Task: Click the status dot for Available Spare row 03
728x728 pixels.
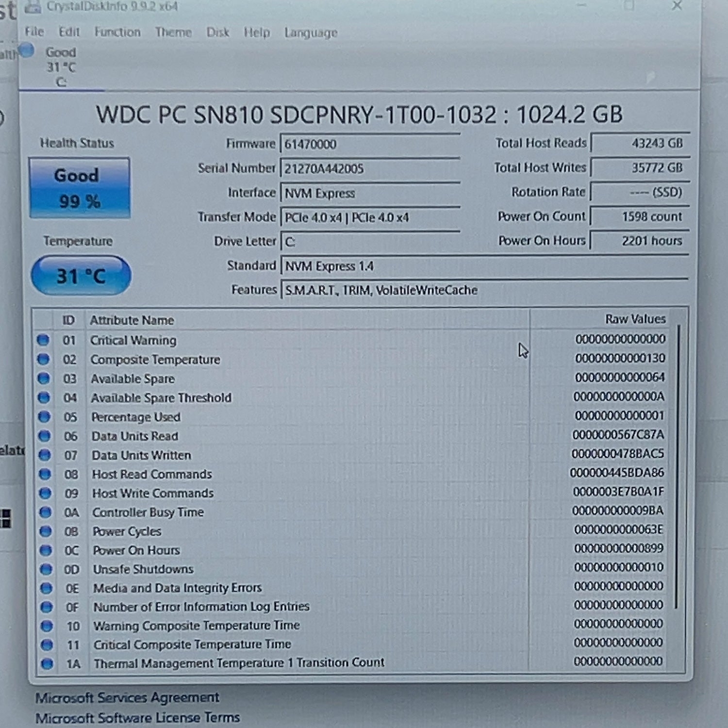Action: tap(43, 378)
